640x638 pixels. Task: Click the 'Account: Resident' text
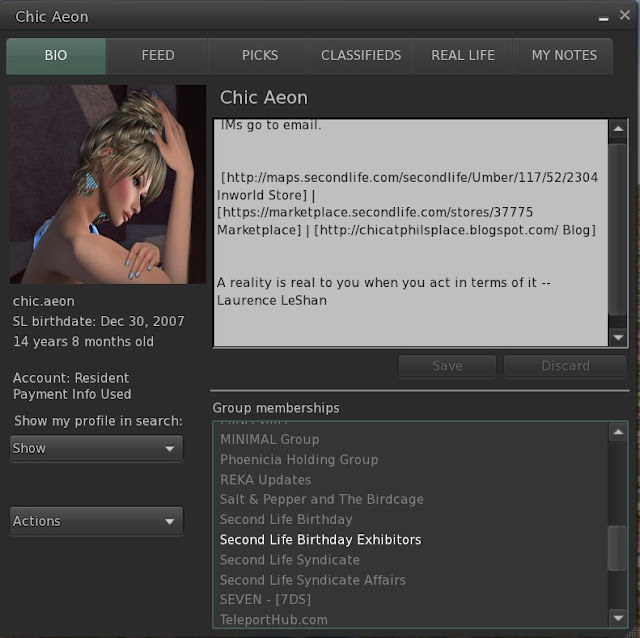(71, 378)
